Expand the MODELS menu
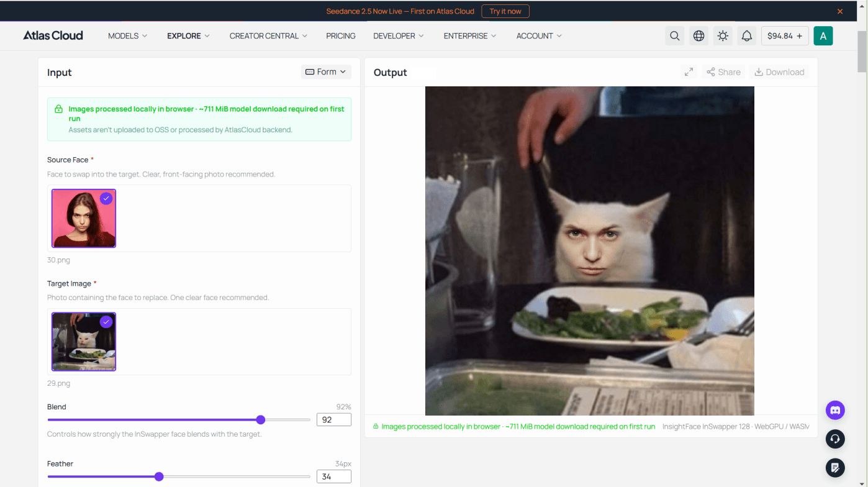The height and width of the screenshot is (487, 868). 128,36
